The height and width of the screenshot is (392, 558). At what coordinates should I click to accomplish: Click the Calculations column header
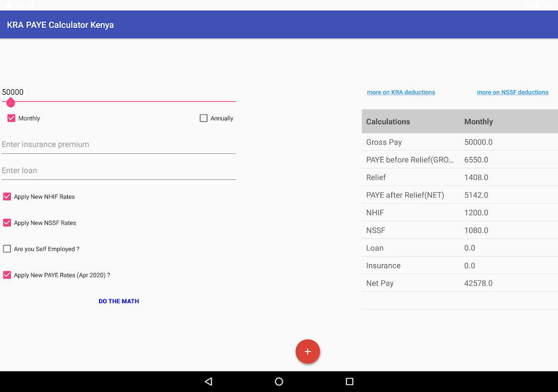click(388, 122)
